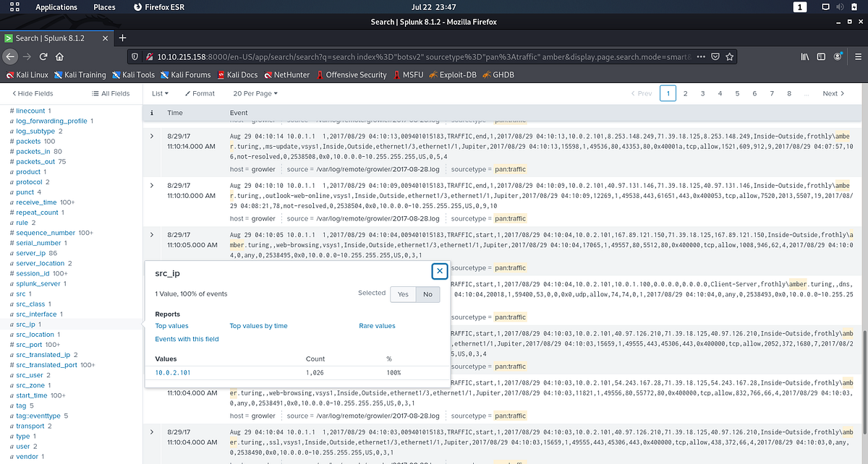Viewport: 868px width, 464px height.
Task: Bookmark this page with the star icon
Action: (728, 56)
